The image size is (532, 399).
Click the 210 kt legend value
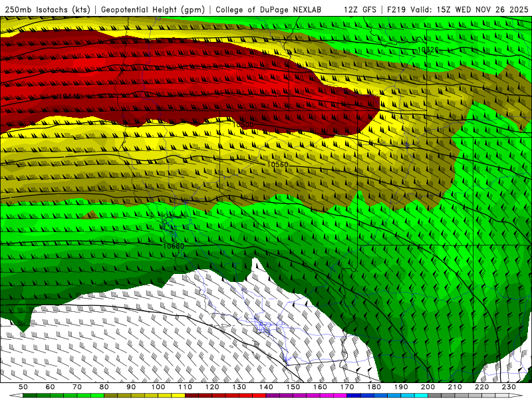455,387
